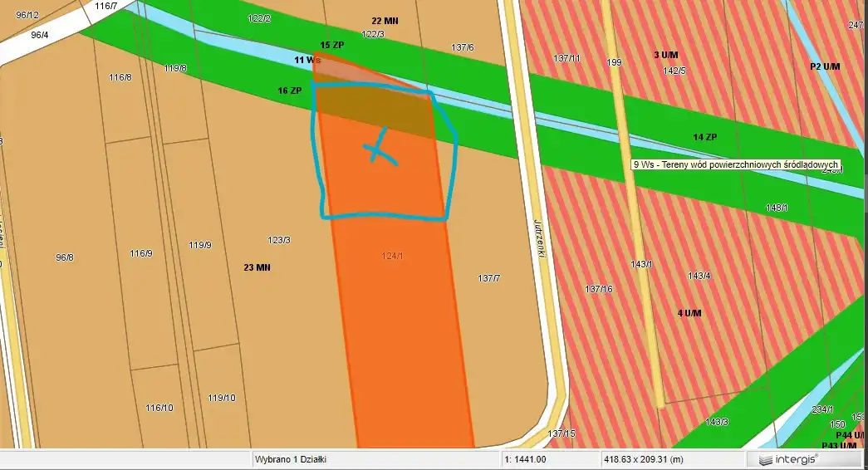This screenshot has width=868, height=470.
Task: Click the 9 Ws tooltip text
Action: coord(736,164)
